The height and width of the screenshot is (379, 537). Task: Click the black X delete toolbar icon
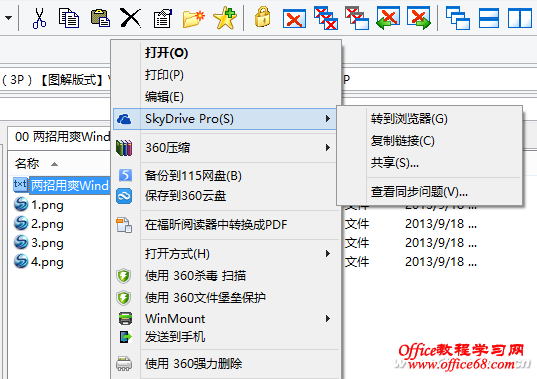(x=130, y=18)
